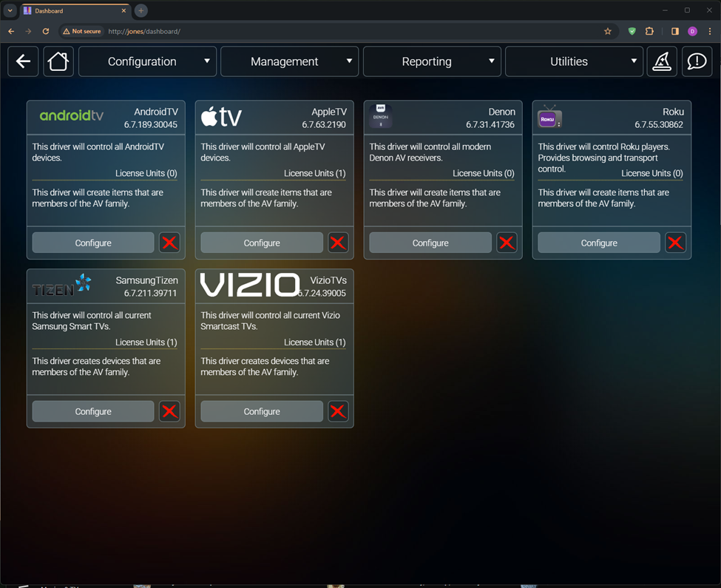Select the Dashboard browser tab

(76, 10)
